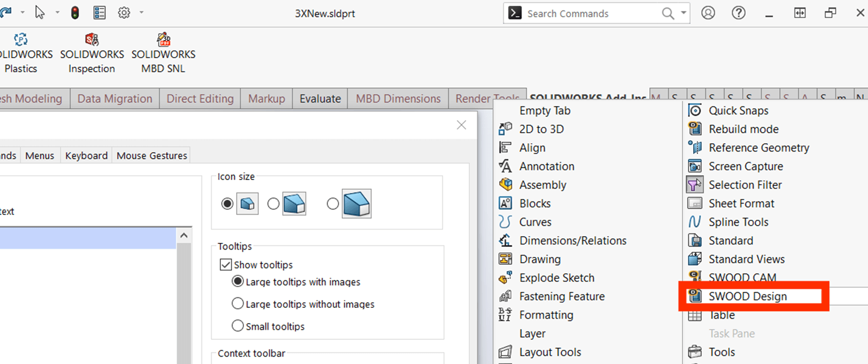The height and width of the screenshot is (364, 868).
Task: Toggle the Screen Capture toolbar
Action: pyautogui.click(x=745, y=166)
